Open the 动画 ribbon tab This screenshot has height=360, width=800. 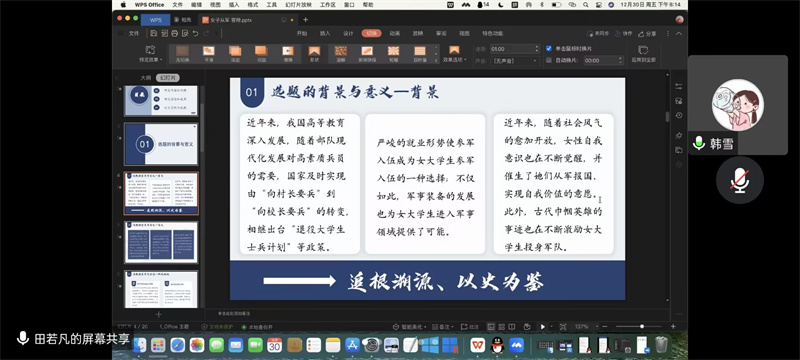tap(394, 33)
